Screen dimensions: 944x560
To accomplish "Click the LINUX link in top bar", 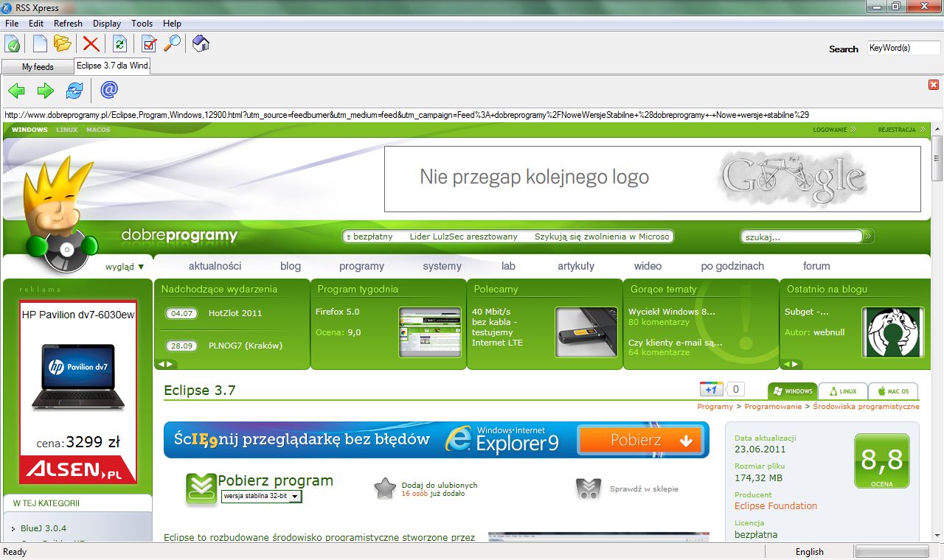I will coord(67,130).
